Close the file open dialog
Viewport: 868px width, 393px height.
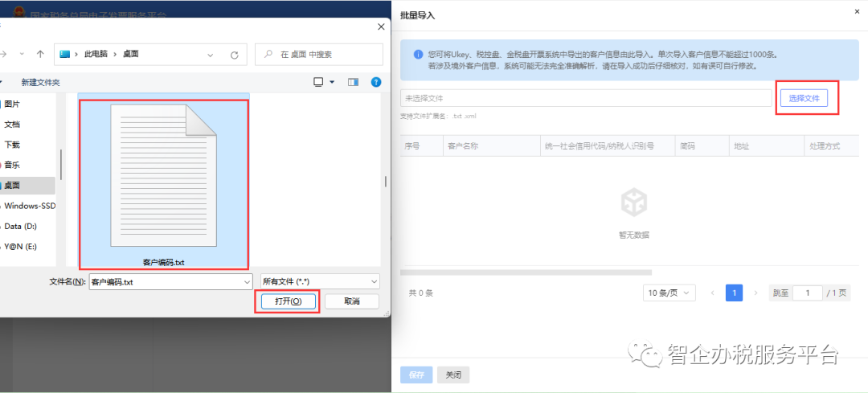point(381,27)
